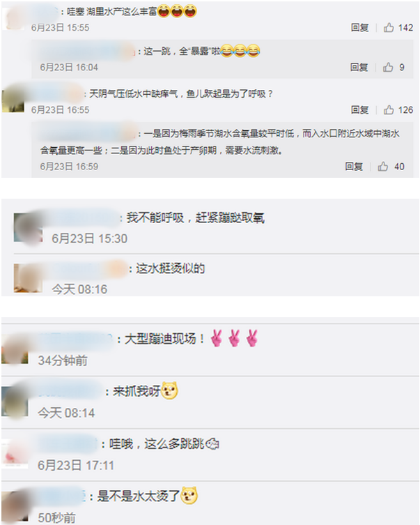Image resolution: width=420 pixels, height=525 pixels.
Task: Click doge emoji after 来抓我呀
Action: click(169, 390)
